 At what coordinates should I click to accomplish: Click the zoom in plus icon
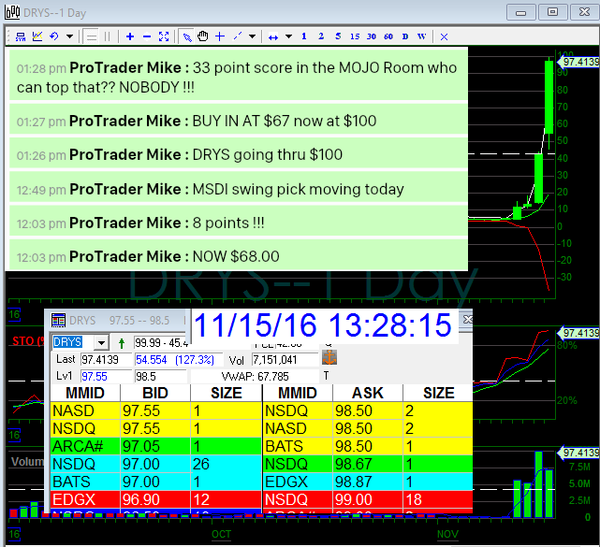point(130,36)
